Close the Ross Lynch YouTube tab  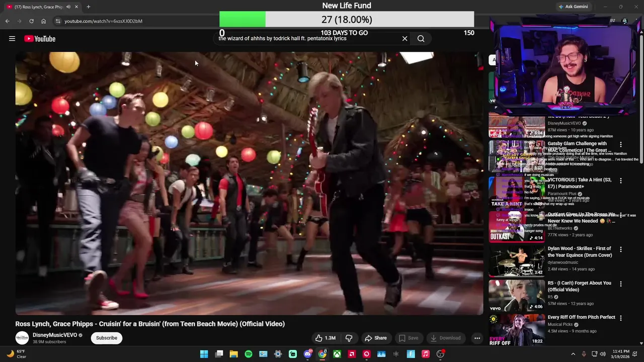pyautogui.click(x=76, y=7)
